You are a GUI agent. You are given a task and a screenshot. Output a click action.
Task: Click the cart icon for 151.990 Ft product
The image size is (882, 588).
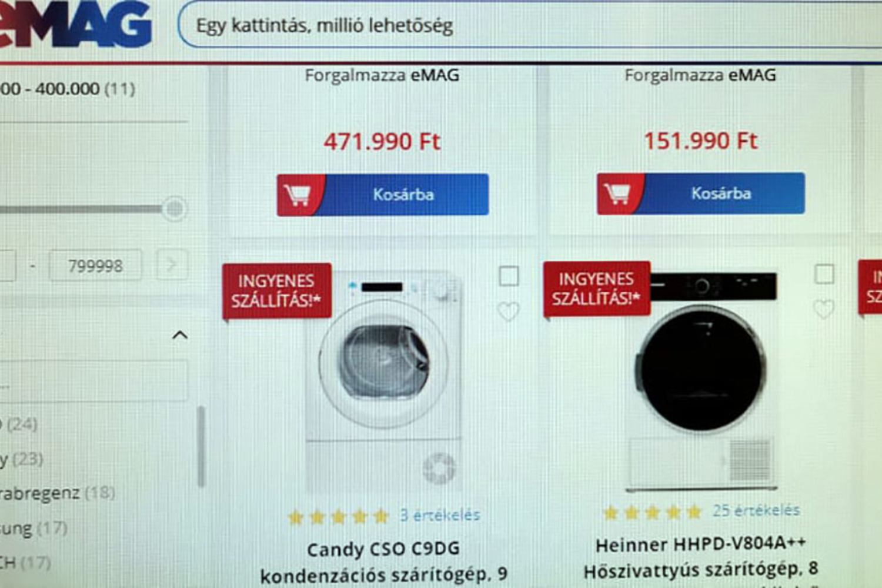click(617, 193)
